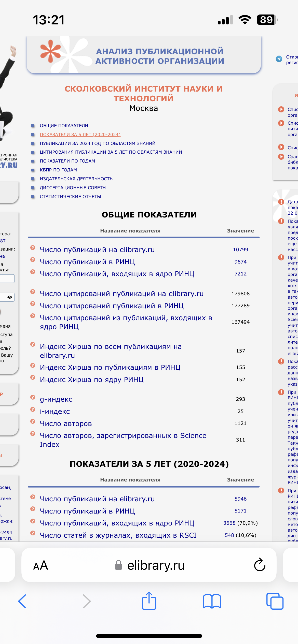This screenshot has width=298, height=644.
Task: Click the help icon beside 'Число авторов' 1121
Action: 33,421
